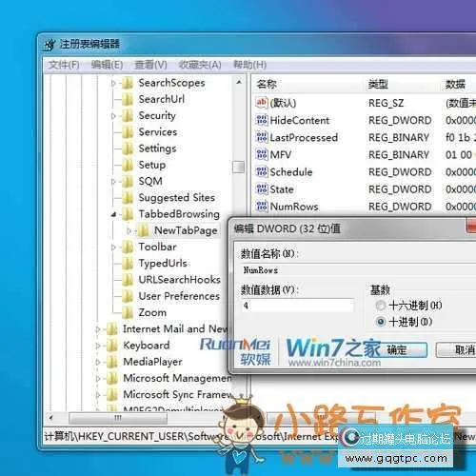Click the SearchScopes folder icon

tap(128, 83)
